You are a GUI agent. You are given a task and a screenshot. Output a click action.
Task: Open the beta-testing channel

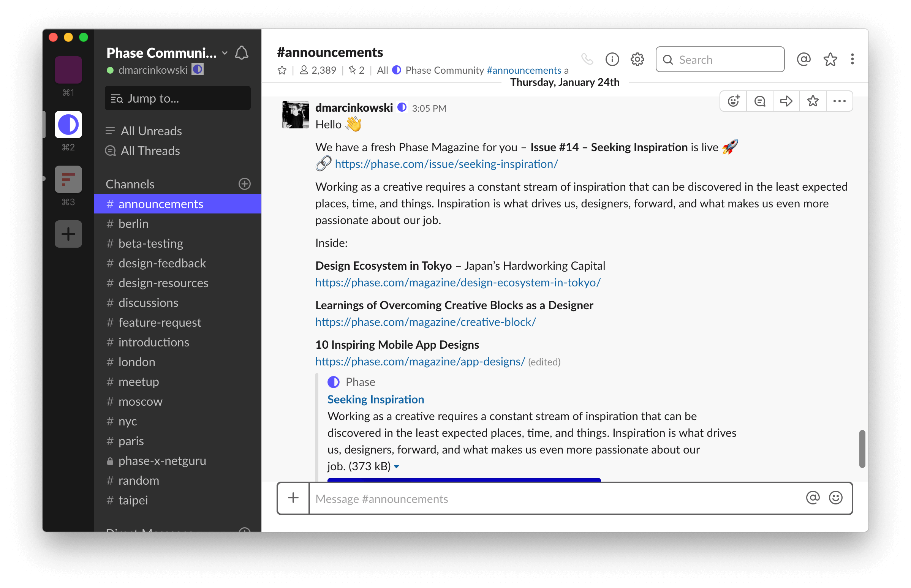(177, 243)
